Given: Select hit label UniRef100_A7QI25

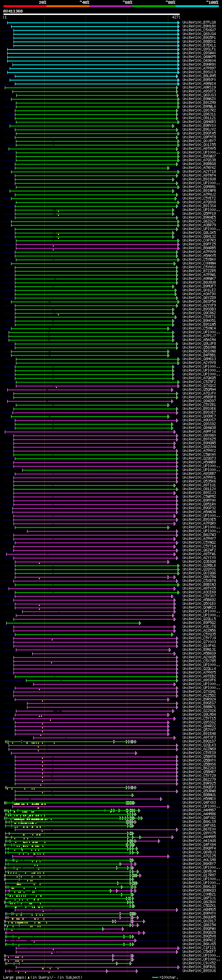Looking at the screenshot, I should (199, 856).
